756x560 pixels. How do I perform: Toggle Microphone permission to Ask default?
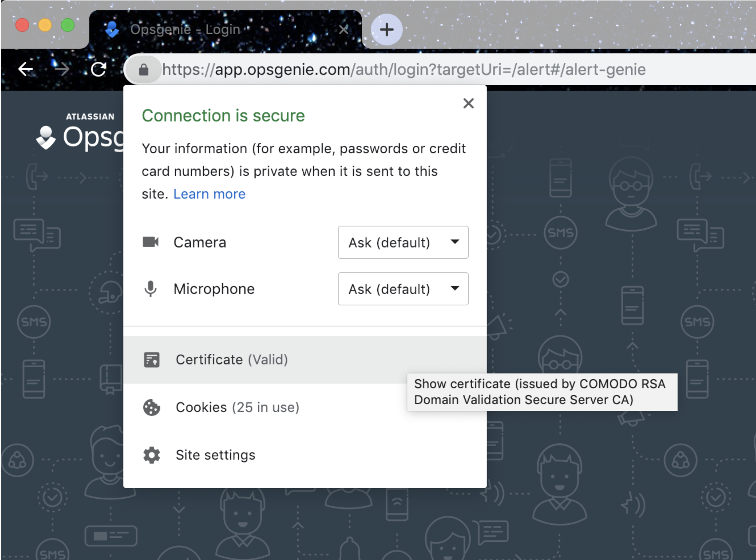[x=404, y=288]
